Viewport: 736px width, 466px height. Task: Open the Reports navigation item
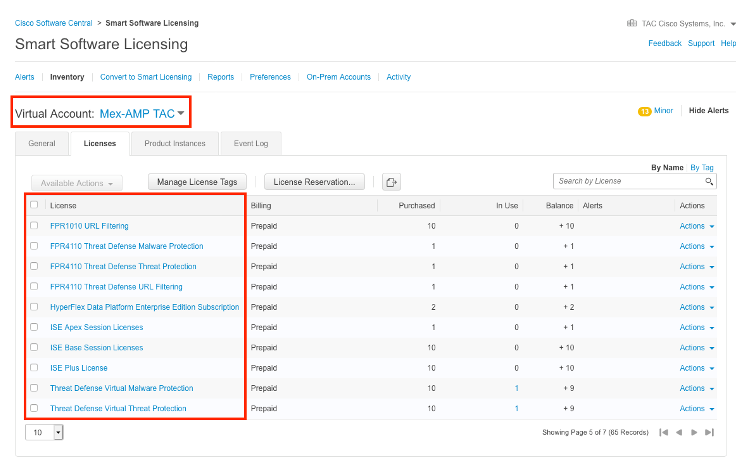[x=221, y=77]
